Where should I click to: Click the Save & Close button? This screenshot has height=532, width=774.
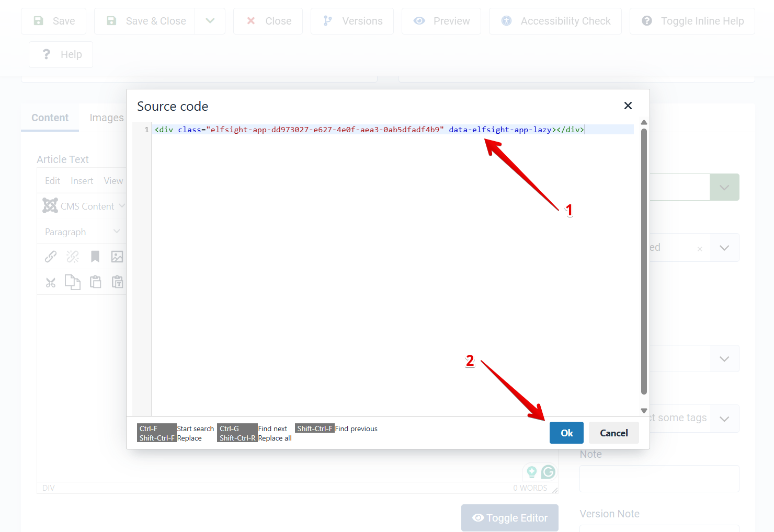(x=145, y=21)
